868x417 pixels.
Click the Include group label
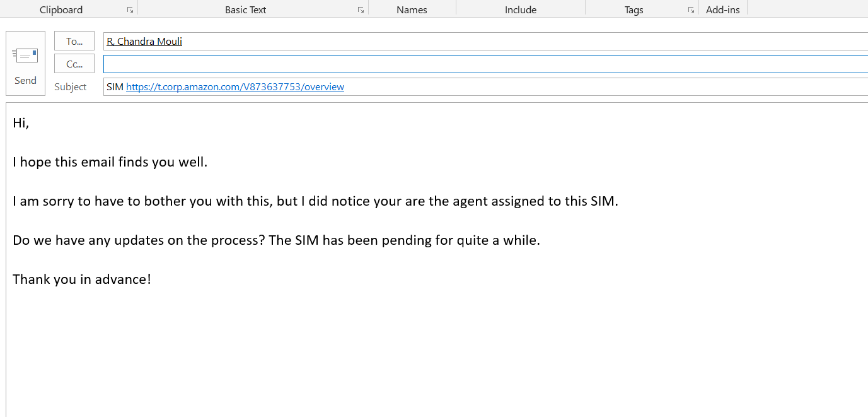(521, 10)
